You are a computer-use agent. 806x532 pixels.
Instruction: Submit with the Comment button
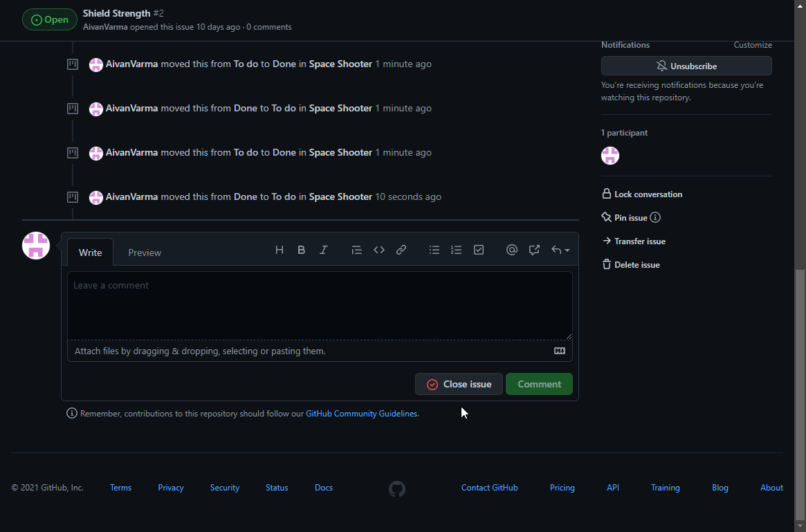click(539, 384)
